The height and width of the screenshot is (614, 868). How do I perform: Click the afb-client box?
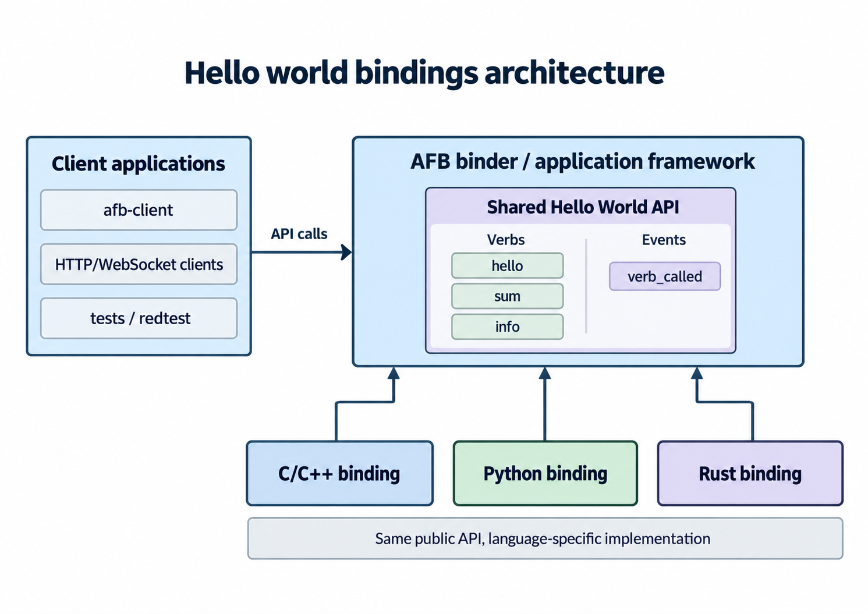coord(139,210)
